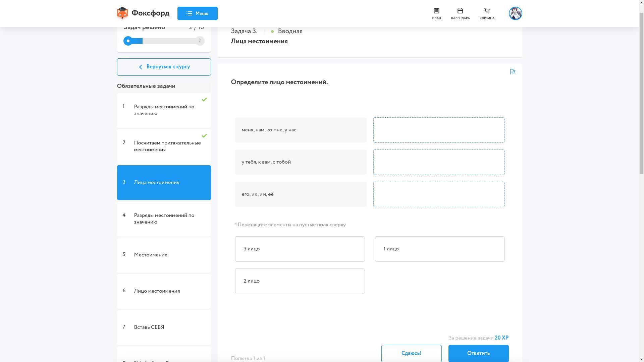Image resolution: width=644 pixels, height=362 pixels.
Task: Click the progress bar of solved tasks
Action: pos(164,41)
